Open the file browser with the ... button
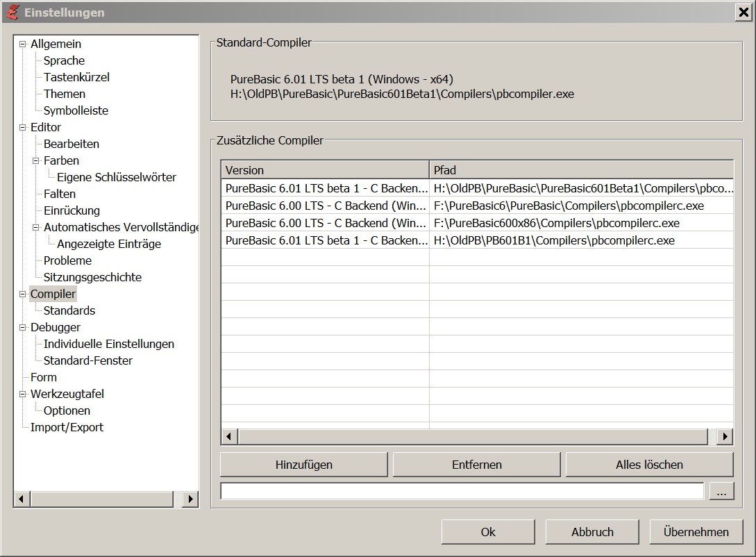756x557 pixels. [x=722, y=491]
